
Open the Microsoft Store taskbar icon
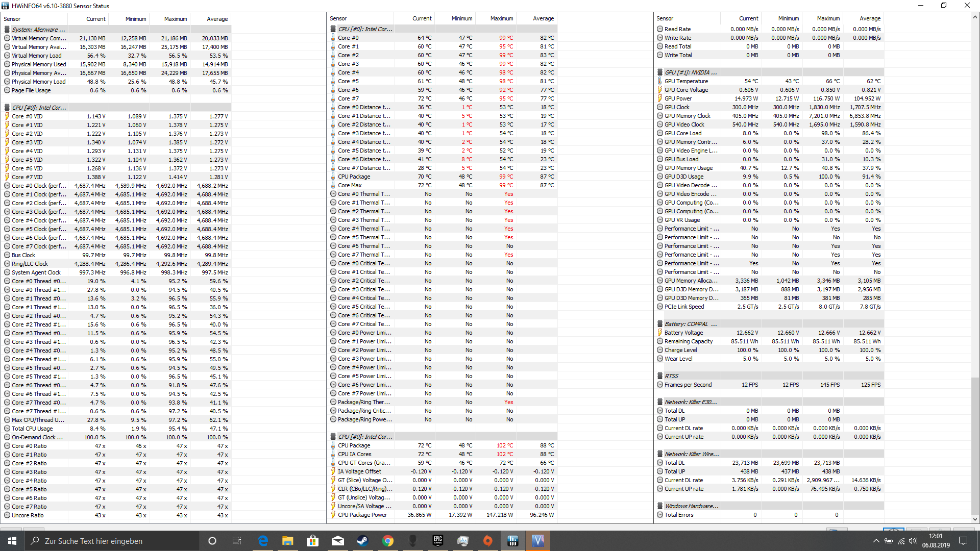click(x=313, y=541)
